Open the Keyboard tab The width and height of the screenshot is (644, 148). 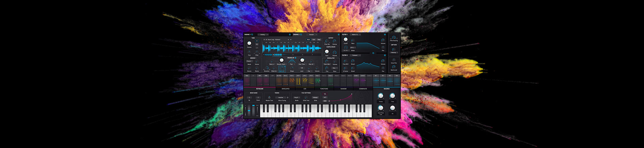coord(260,89)
